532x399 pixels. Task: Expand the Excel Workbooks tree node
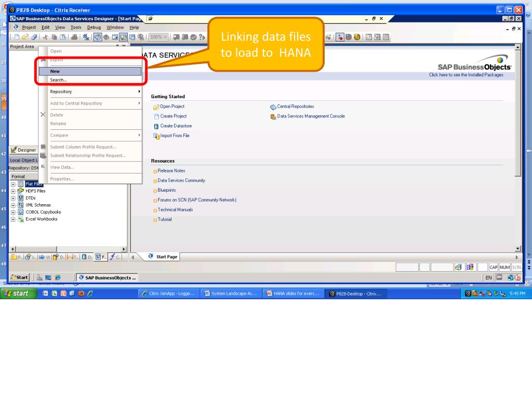[13, 220]
